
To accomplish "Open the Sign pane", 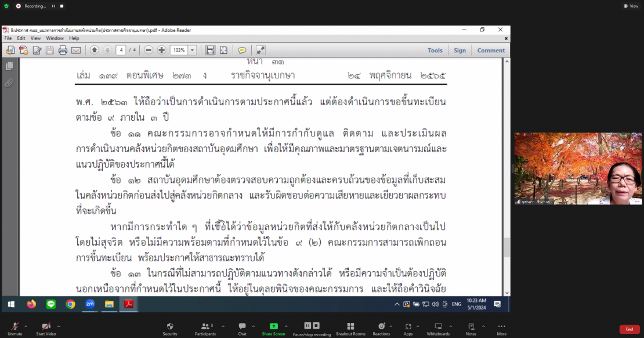I will pyautogui.click(x=460, y=50).
